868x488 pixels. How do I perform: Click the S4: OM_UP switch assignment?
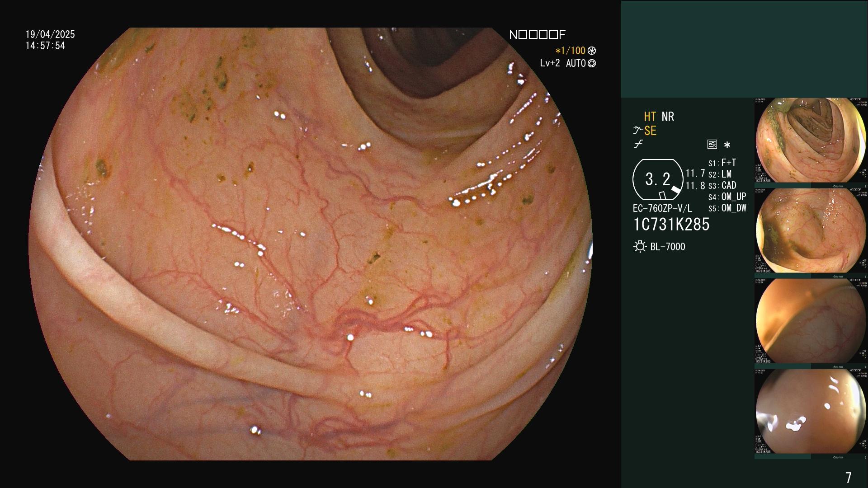pyautogui.click(x=727, y=197)
